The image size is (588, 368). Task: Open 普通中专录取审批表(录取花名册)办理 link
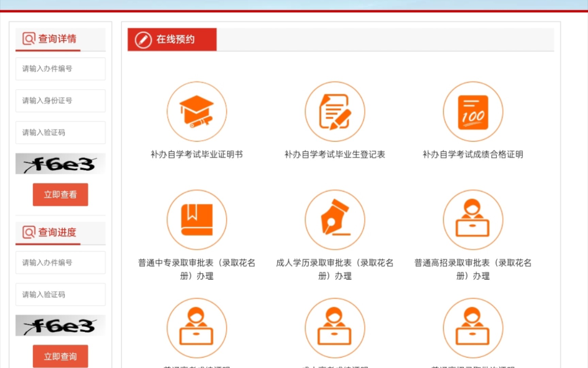click(197, 269)
